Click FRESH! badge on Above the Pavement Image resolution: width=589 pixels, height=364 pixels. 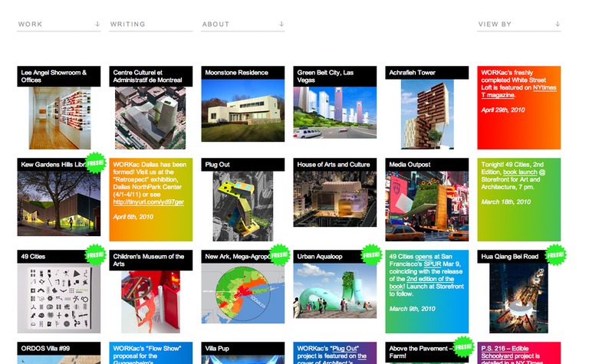coord(463,346)
